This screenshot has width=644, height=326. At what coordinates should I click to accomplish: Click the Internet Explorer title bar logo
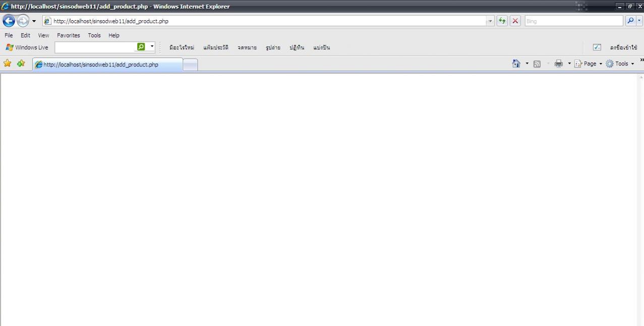tap(6, 7)
